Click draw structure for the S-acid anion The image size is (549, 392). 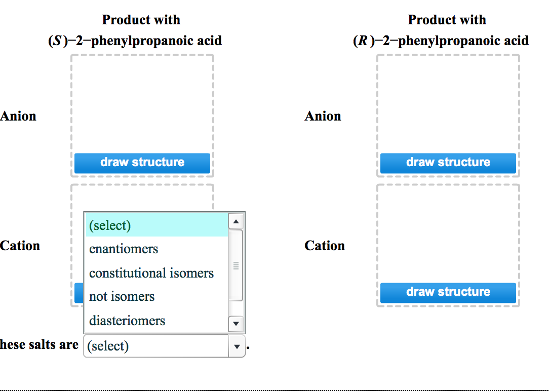click(x=142, y=163)
